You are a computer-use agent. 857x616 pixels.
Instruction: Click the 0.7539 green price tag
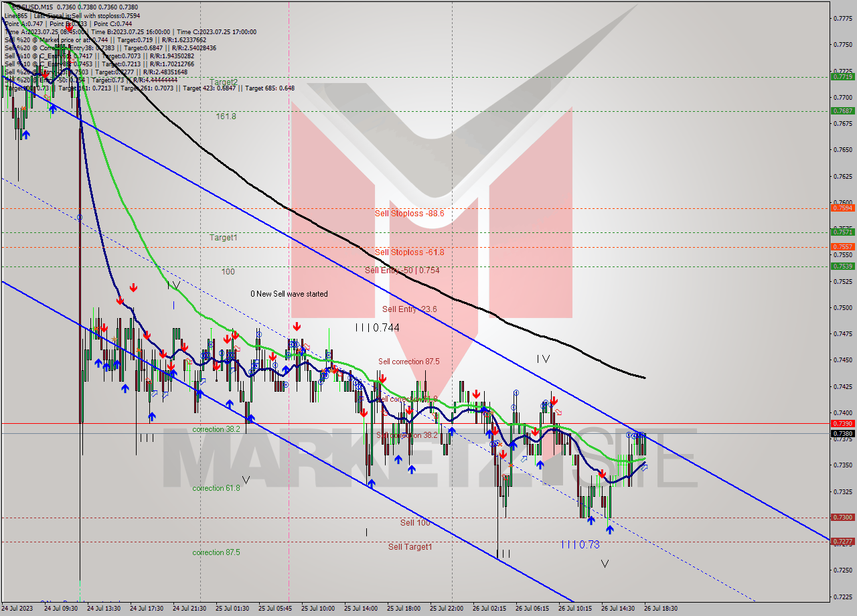(x=842, y=266)
